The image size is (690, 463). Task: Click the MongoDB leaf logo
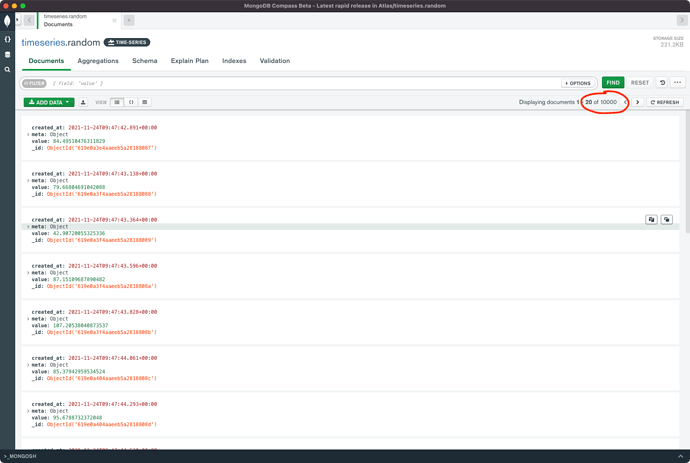pyautogui.click(x=7, y=21)
